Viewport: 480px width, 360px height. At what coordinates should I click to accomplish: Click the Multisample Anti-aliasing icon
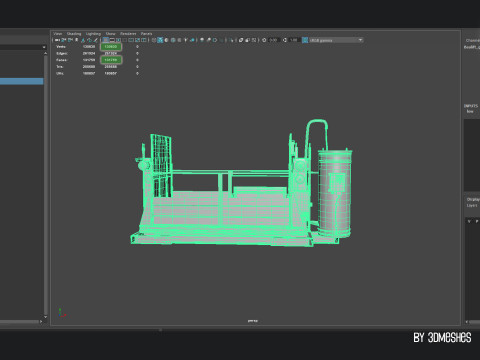point(215,40)
